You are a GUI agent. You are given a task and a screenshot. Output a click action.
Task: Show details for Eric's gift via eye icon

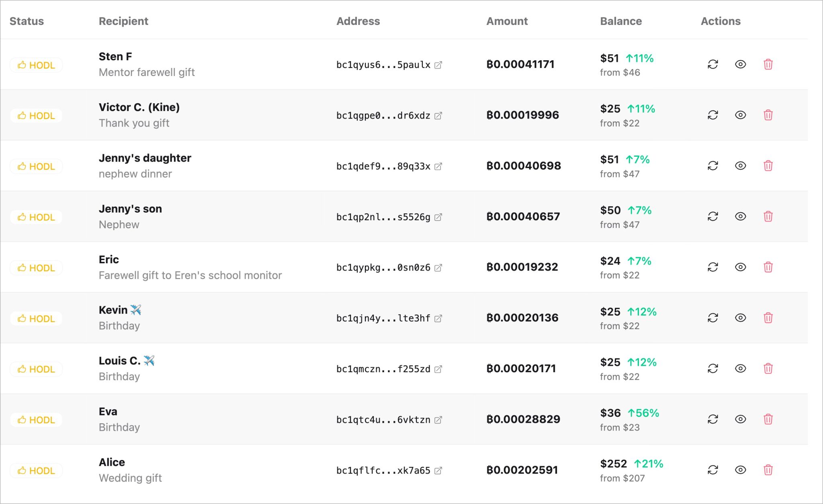pos(740,267)
